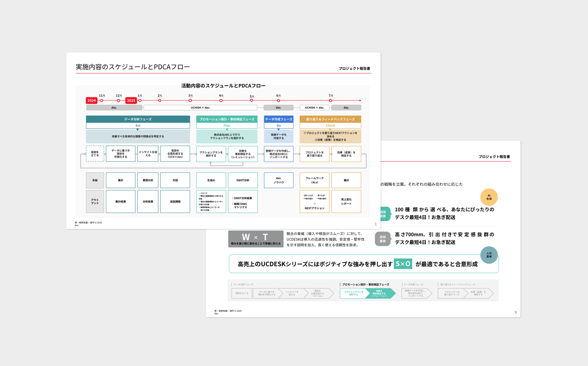The width and height of the screenshot is (588, 366).
Task: Click the green 効果を事前検証する chevron step
Action: (379, 293)
